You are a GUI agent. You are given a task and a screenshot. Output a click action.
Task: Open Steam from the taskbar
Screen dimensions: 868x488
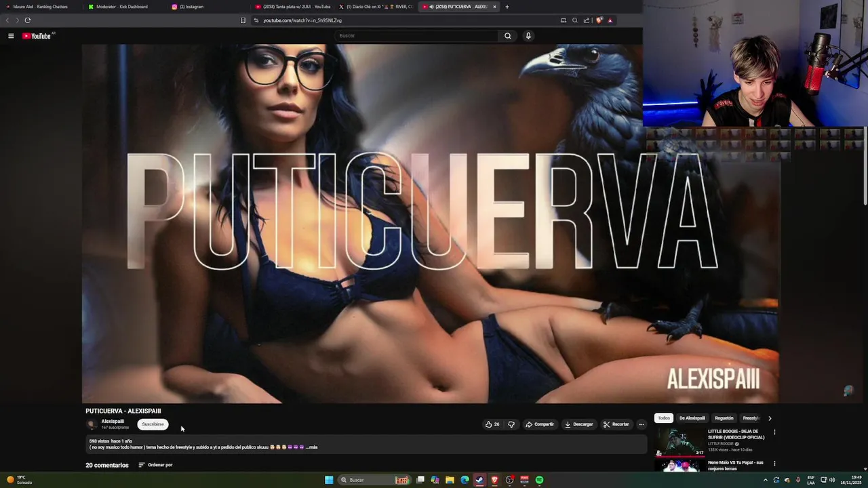(479, 480)
